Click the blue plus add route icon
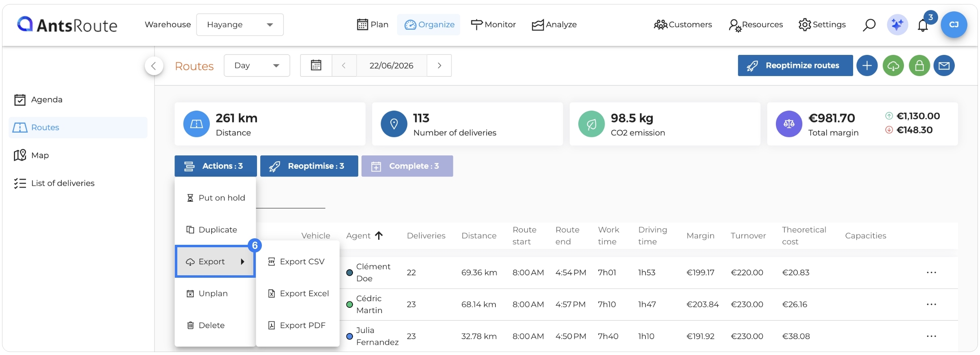 867,65
